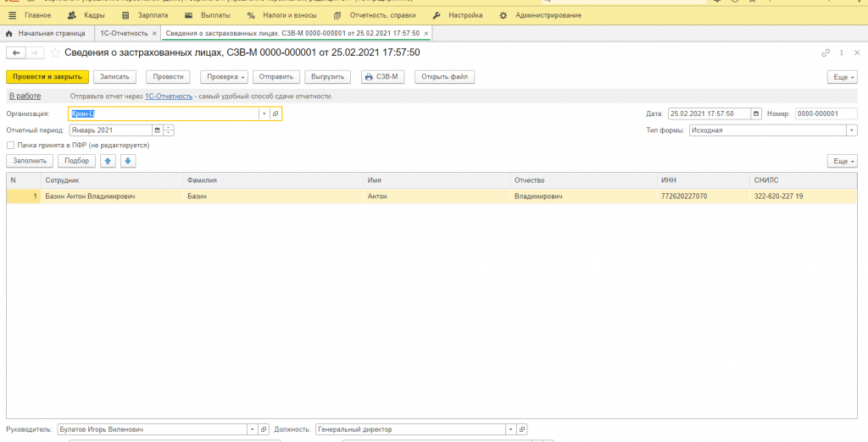Screen dimensions: 868x442
Task: Add document to favorites with star icon
Action: (55, 52)
